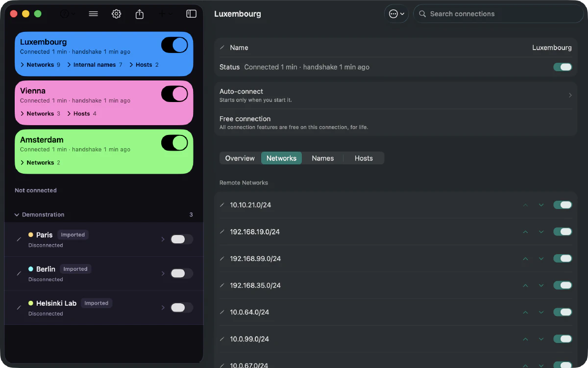Enable the Helsinki Lab connection switch
The image size is (588, 368).
[x=182, y=308]
